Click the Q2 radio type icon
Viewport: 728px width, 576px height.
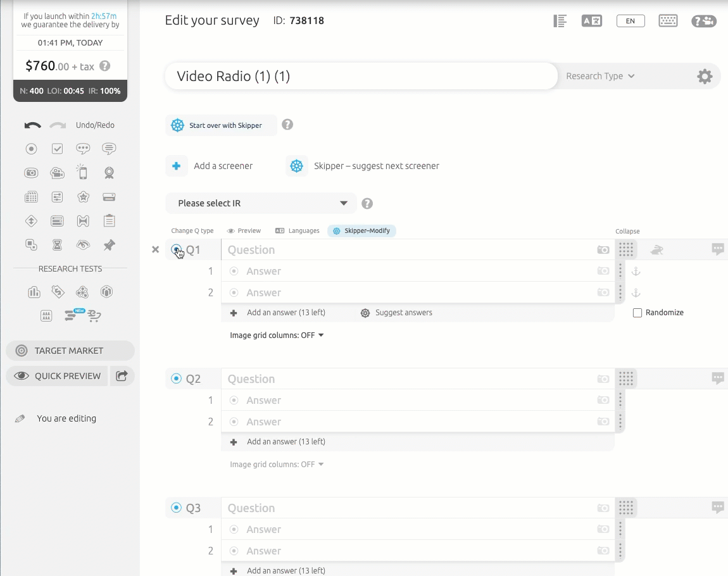coord(176,379)
